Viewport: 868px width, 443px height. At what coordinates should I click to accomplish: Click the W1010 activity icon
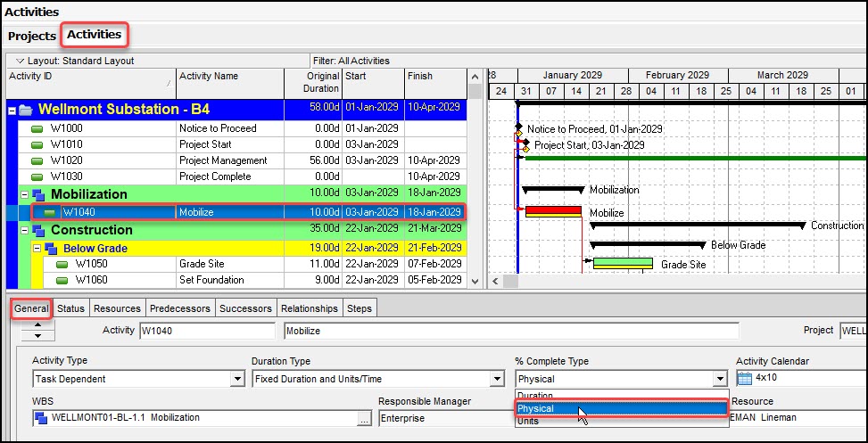coord(37,145)
